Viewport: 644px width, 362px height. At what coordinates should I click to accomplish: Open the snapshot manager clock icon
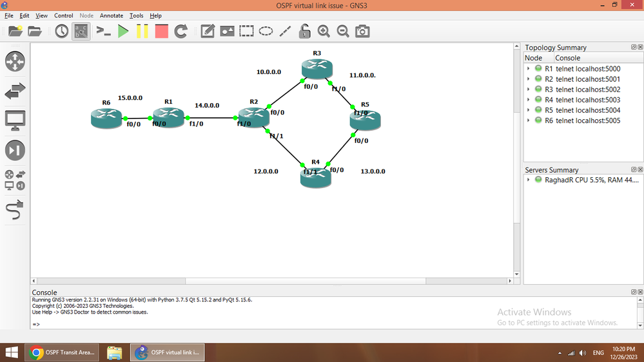[x=62, y=31]
